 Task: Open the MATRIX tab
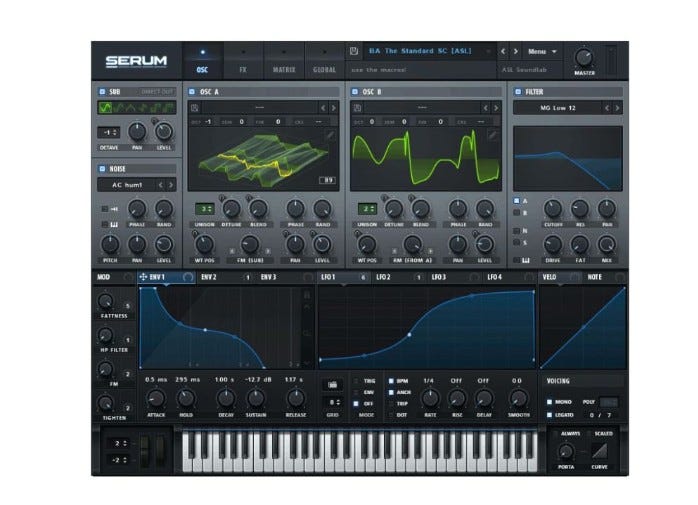pos(284,61)
